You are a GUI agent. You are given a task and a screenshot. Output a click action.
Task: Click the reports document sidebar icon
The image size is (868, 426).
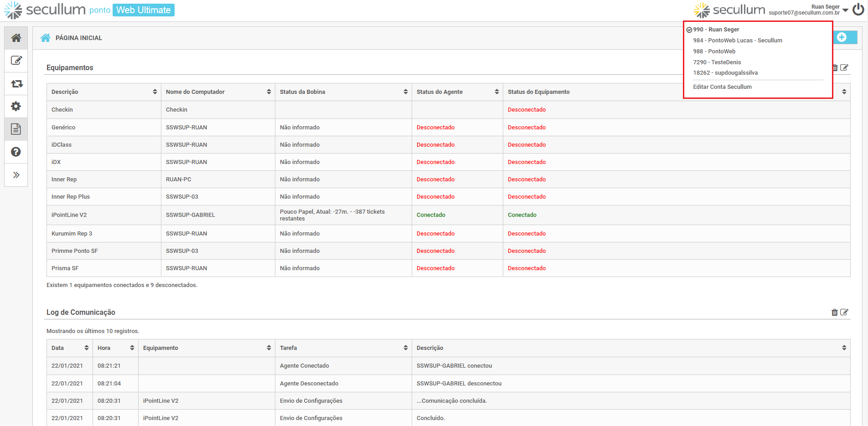click(x=16, y=129)
